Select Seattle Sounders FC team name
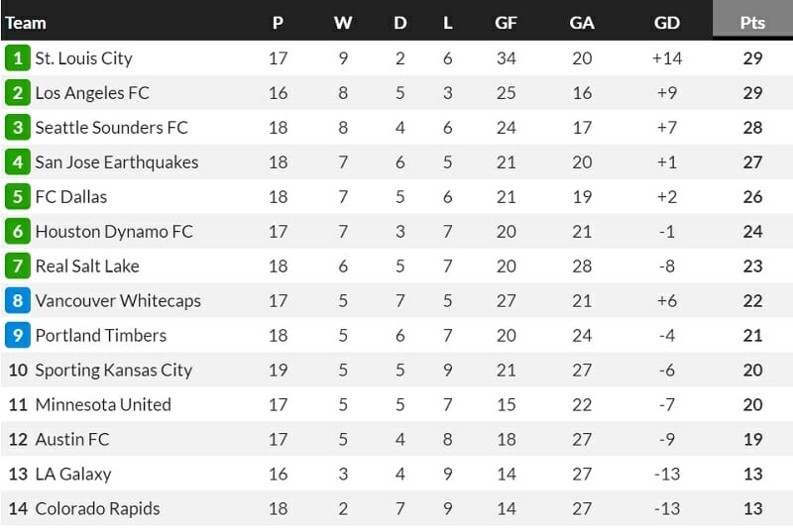The image size is (793, 532). coord(111,128)
